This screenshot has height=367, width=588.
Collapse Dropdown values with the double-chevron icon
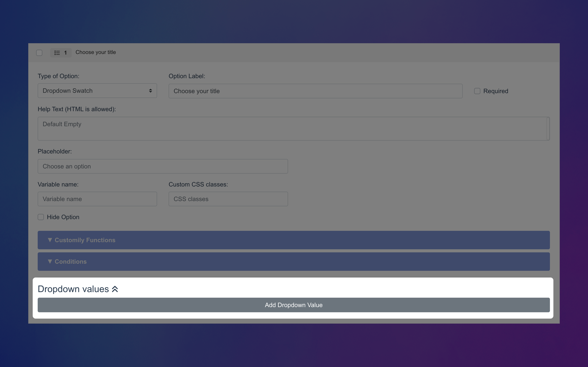click(115, 289)
